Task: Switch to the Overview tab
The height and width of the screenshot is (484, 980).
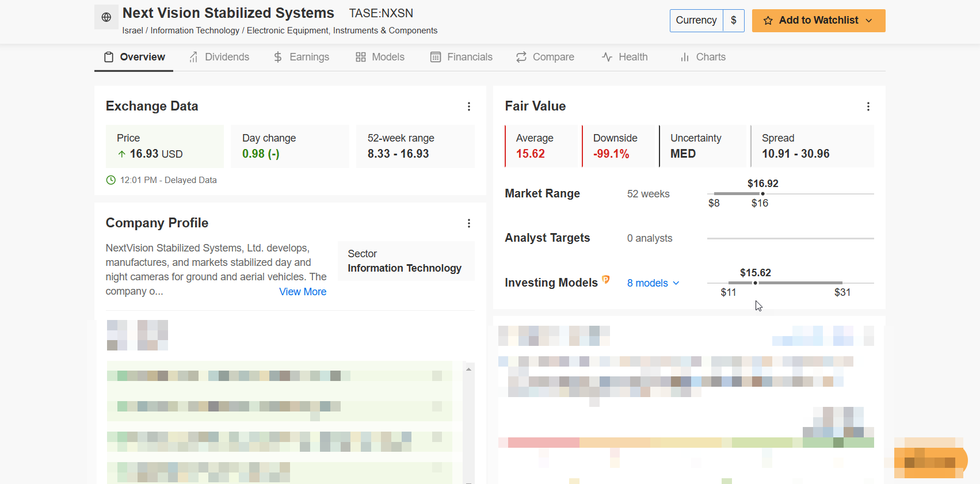Action: 134,57
